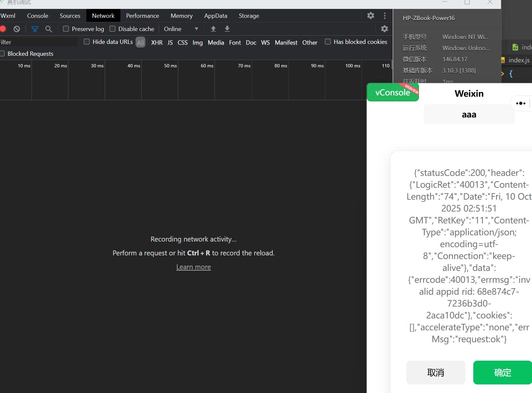The width and height of the screenshot is (532, 393).
Task: Click the Windows NT phone model value
Action: pos(466,37)
